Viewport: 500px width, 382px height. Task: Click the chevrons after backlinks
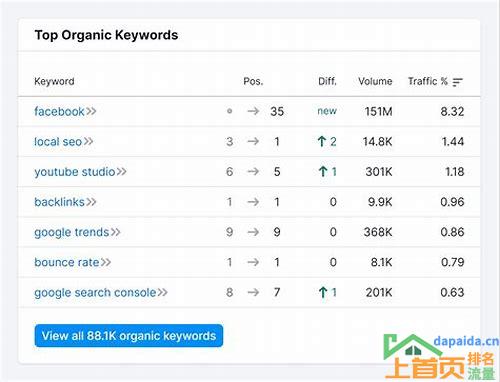tap(91, 202)
